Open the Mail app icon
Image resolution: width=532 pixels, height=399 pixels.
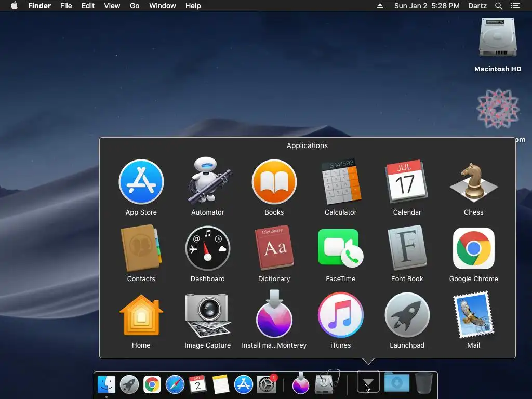474,315
